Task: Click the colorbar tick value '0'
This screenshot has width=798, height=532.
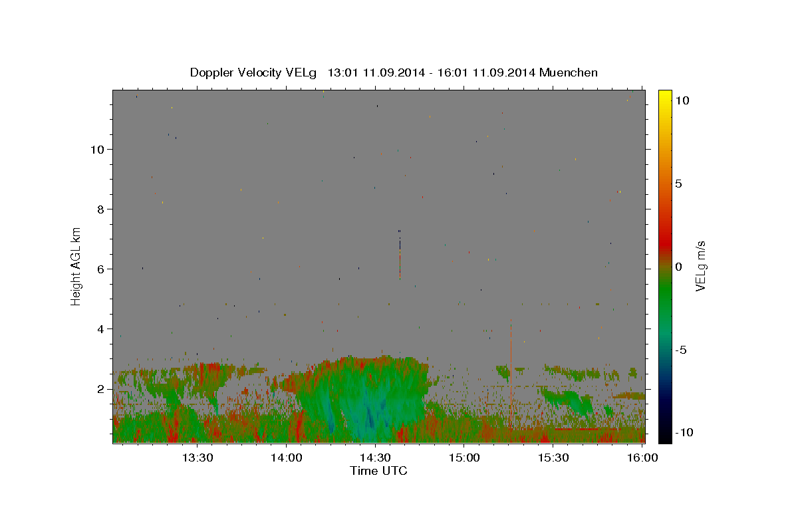Action: click(678, 267)
